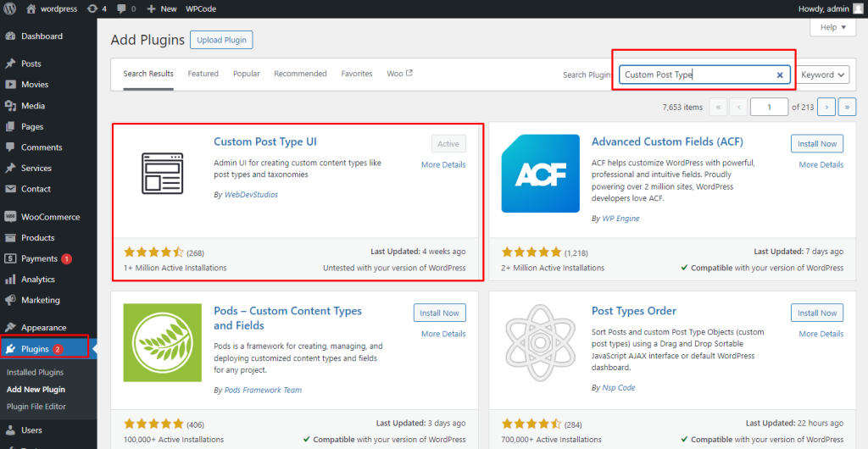Image resolution: width=868 pixels, height=449 pixels.
Task: Click the Users person icon
Action: coord(10,430)
